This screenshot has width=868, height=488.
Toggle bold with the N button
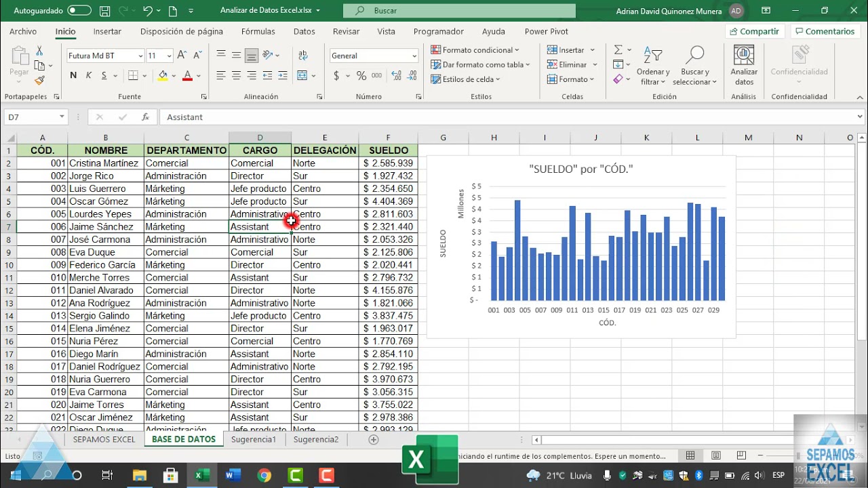click(73, 75)
